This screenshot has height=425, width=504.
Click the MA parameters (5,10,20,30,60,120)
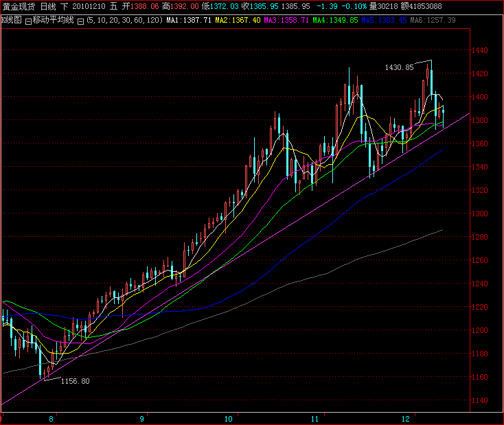pyautogui.click(x=124, y=20)
